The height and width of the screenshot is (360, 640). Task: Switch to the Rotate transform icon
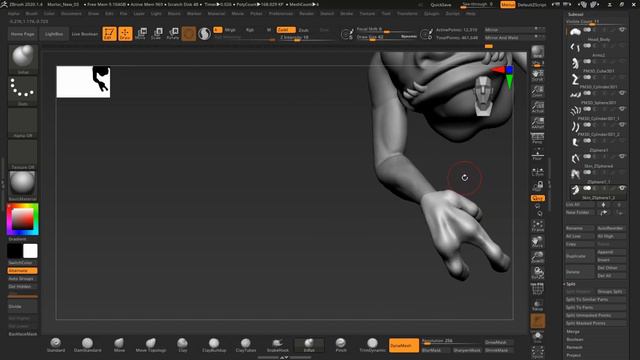point(173,33)
